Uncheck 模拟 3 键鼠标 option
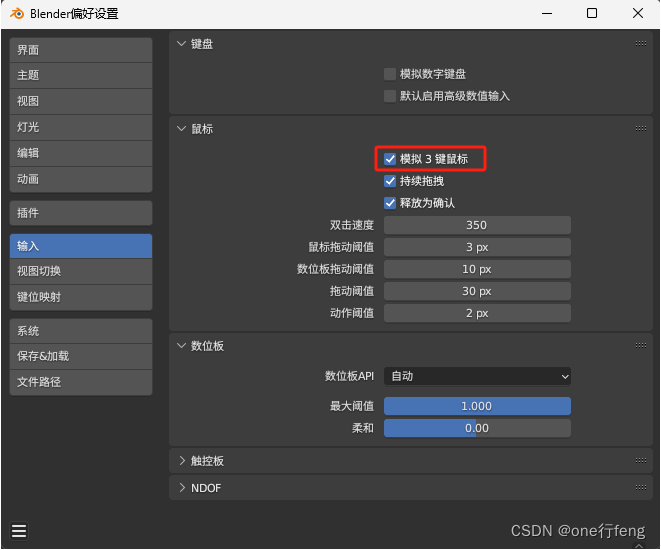Screen dimensions: 661x550 (x=390, y=159)
